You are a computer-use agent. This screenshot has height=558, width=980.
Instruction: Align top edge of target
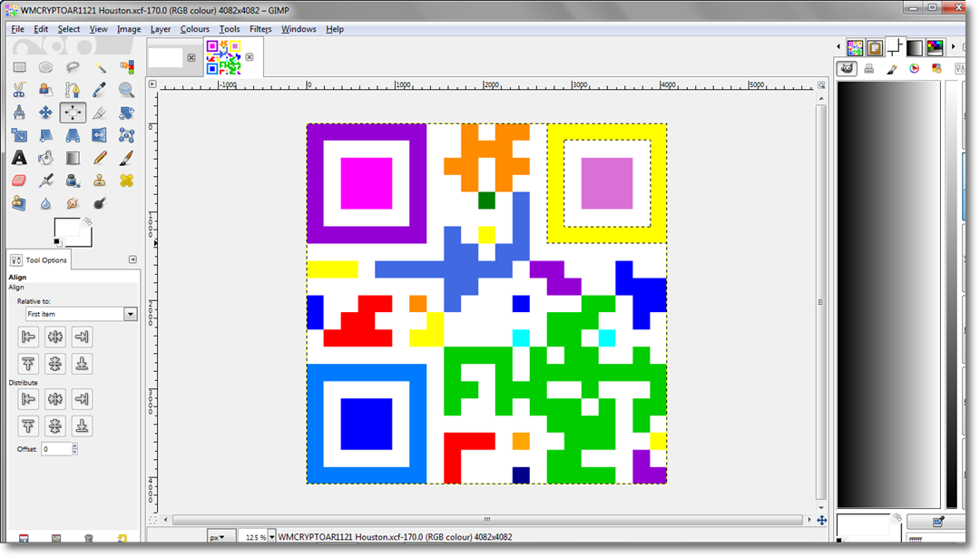pyautogui.click(x=28, y=364)
